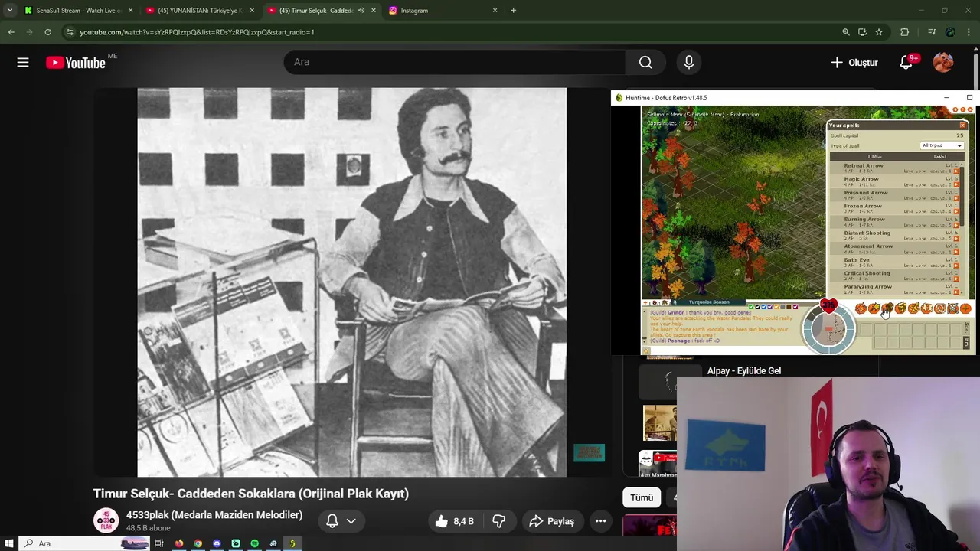Toggle the magenta chat channel checkbox in Dofus
Screen dimensions: 980x551
(x=795, y=307)
